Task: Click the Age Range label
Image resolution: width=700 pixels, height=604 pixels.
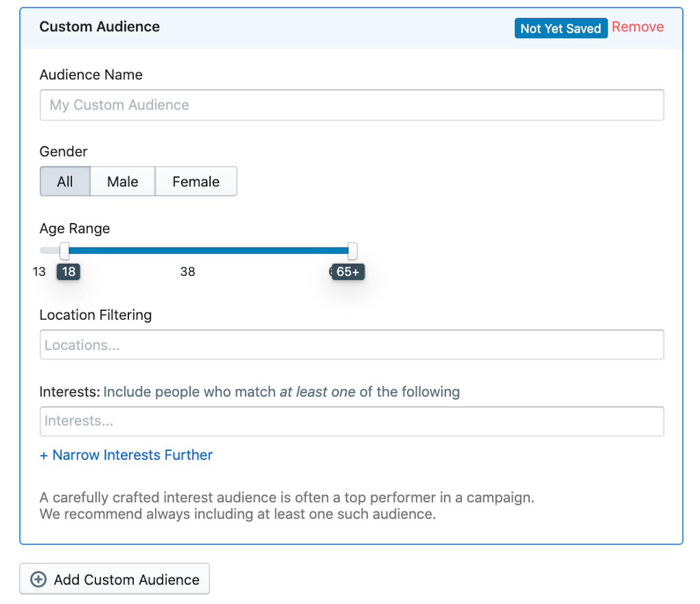Action: pos(75,229)
